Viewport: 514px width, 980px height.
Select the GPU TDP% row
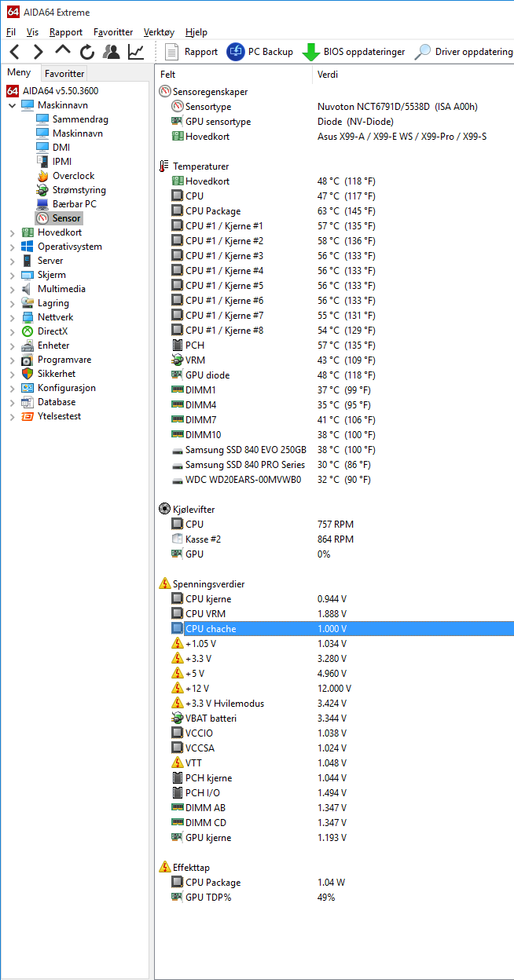point(335,898)
